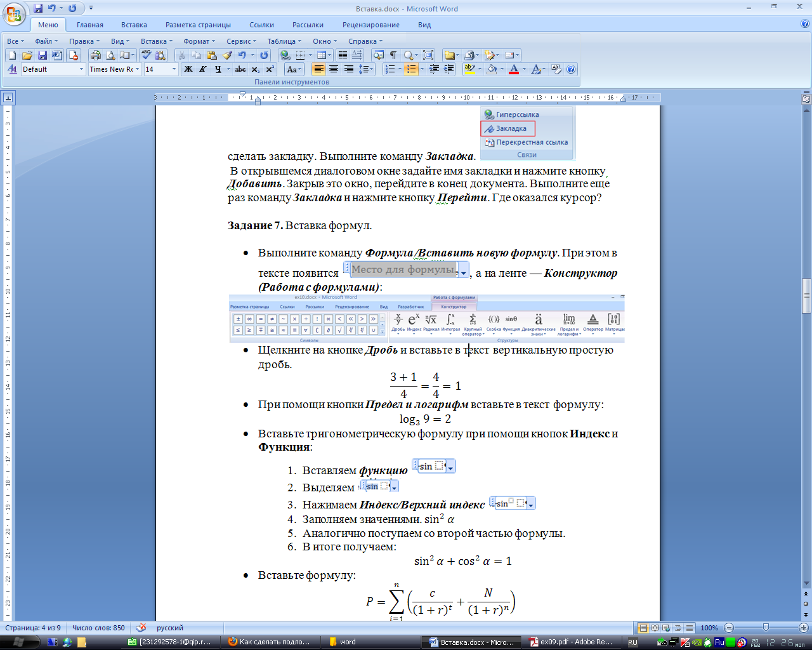Click the red font color button

[x=514, y=69]
